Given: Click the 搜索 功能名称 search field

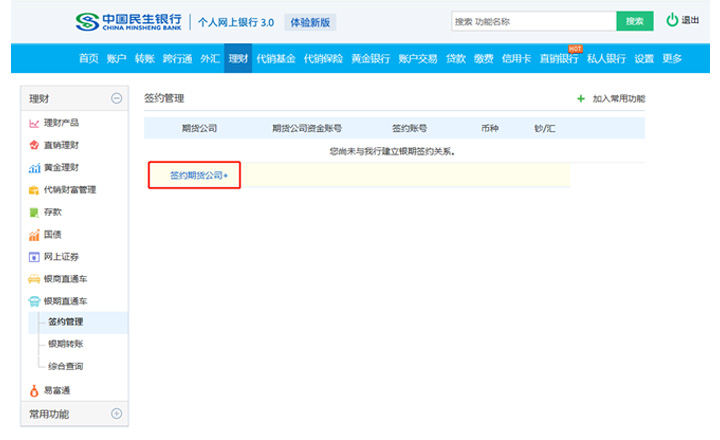Looking at the screenshot, I should 531,21.
